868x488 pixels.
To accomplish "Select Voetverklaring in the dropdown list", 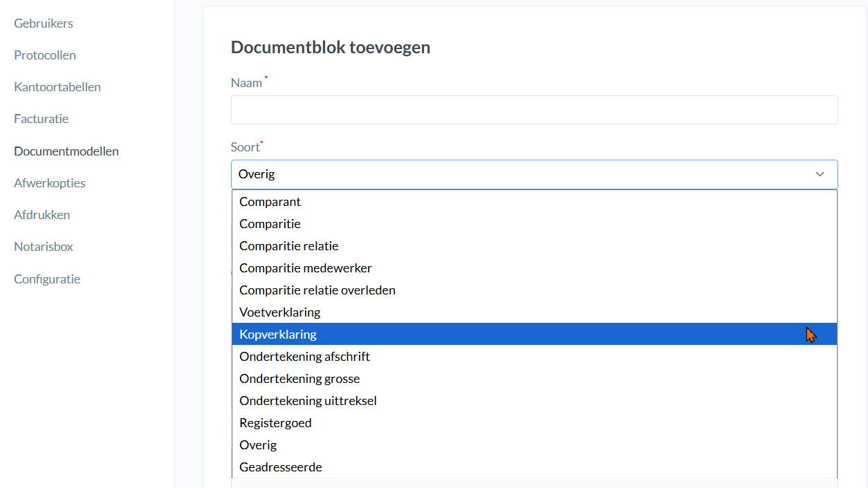I will (280, 312).
